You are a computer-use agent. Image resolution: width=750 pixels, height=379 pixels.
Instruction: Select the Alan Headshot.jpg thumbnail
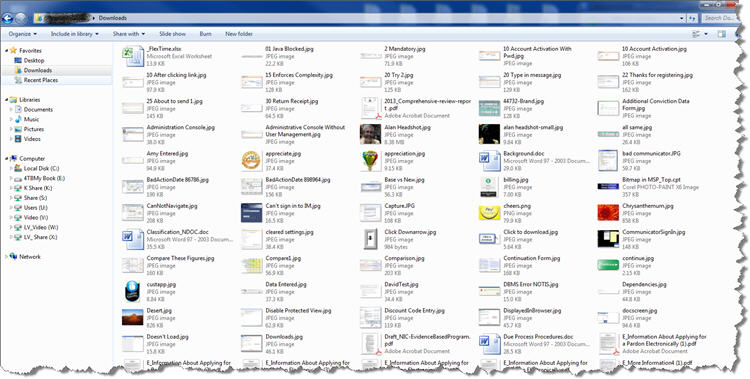370,134
